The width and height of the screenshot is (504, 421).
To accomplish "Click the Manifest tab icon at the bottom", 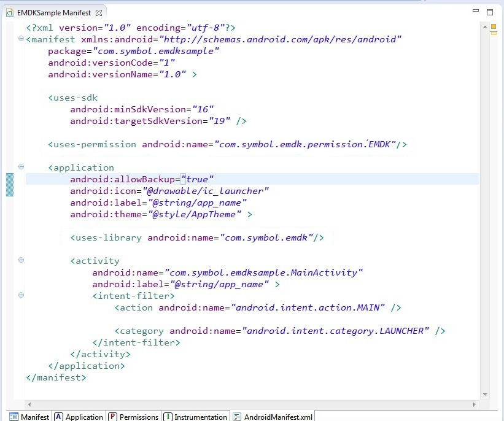I will click(x=14, y=417).
